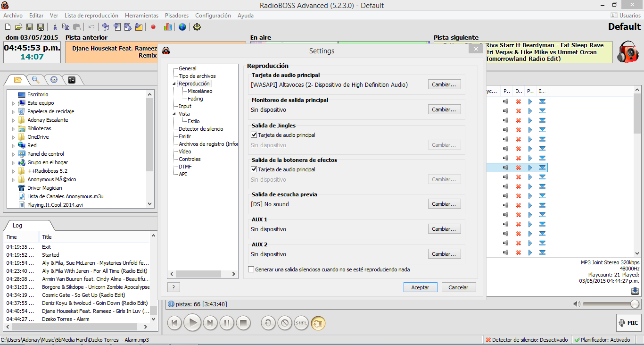Click Cambiar for Monitoreo de salida principal
This screenshot has height=345, width=644.
[444, 109]
